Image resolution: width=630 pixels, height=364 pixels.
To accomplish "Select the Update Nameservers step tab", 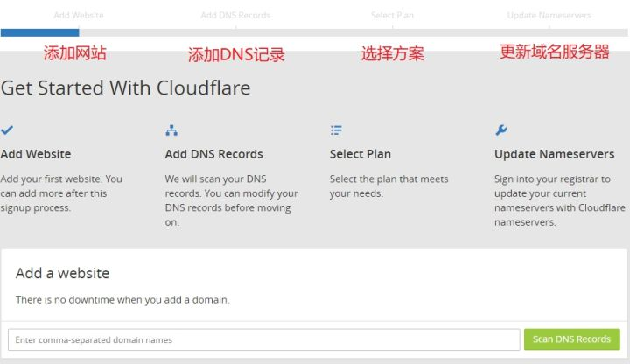I will click(x=549, y=16).
